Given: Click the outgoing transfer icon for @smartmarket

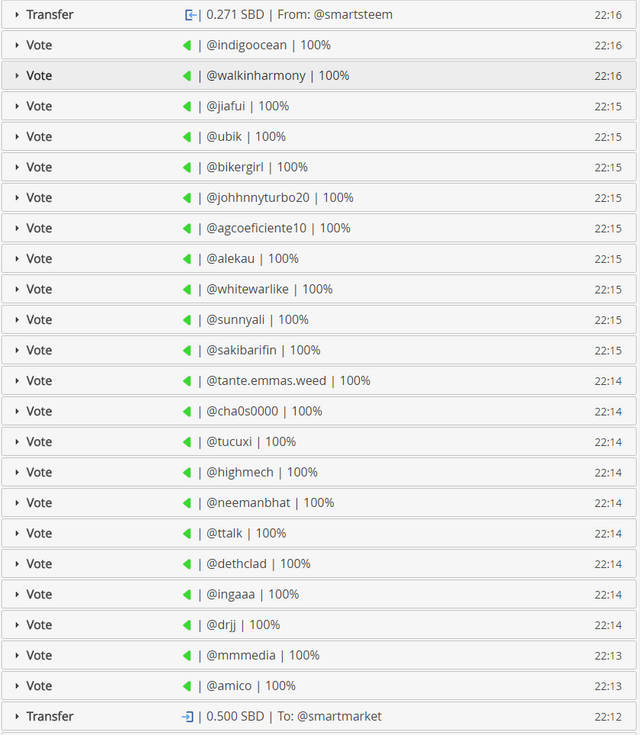Looking at the screenshot, I should click(x=188, y=717).
